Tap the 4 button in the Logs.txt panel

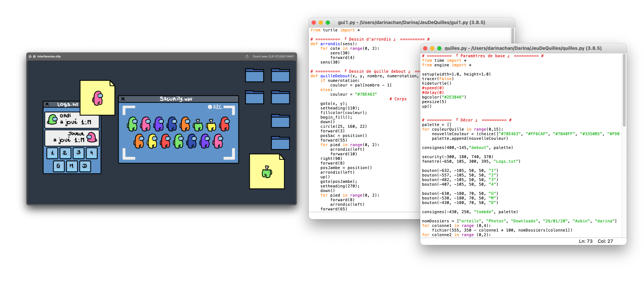91,153
